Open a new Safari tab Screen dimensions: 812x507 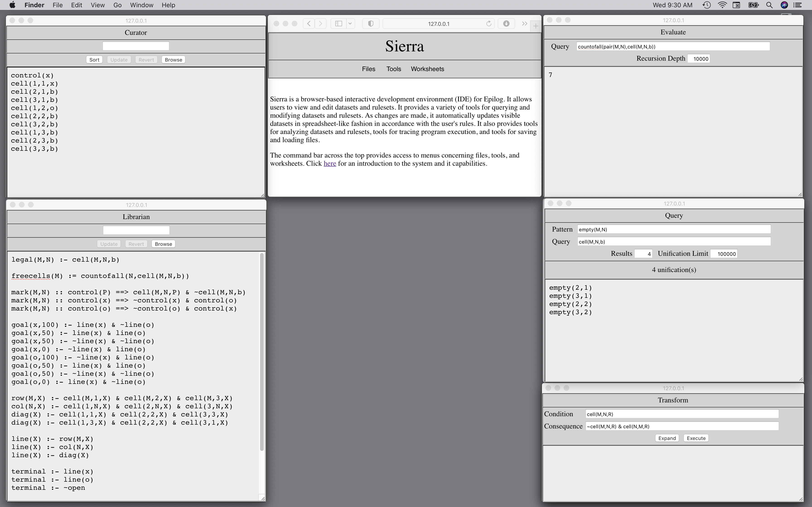coord(536,26)
